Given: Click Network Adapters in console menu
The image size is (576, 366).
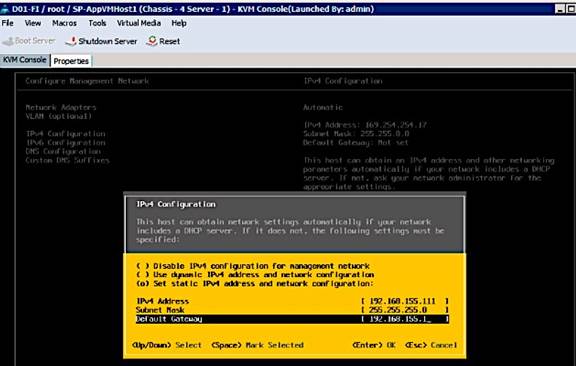Looking at the screenshot, I should (61, 108).
